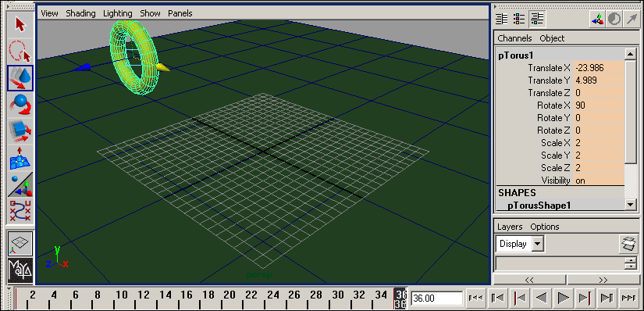
Task: Go to end of playback range
Action: pos(629,298)
